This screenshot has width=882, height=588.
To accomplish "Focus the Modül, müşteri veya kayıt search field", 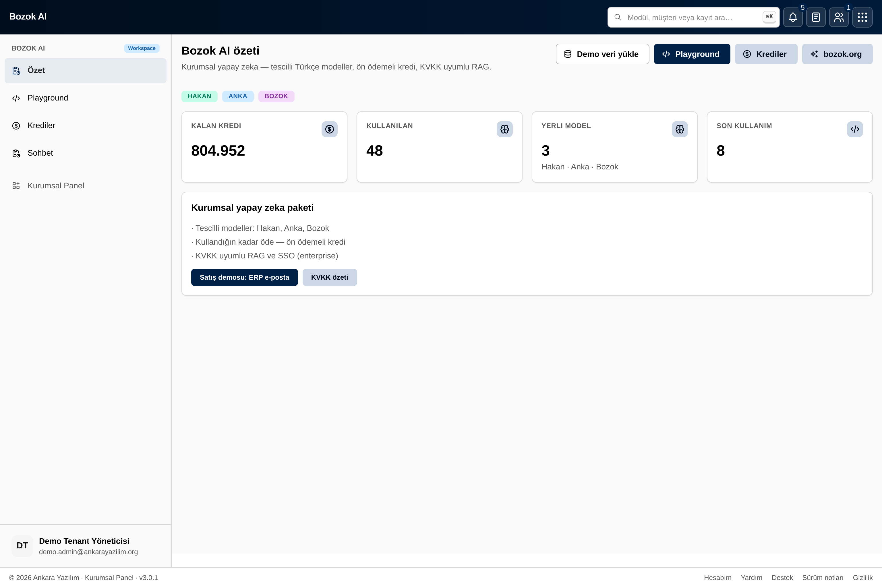I will click(693, 17).
